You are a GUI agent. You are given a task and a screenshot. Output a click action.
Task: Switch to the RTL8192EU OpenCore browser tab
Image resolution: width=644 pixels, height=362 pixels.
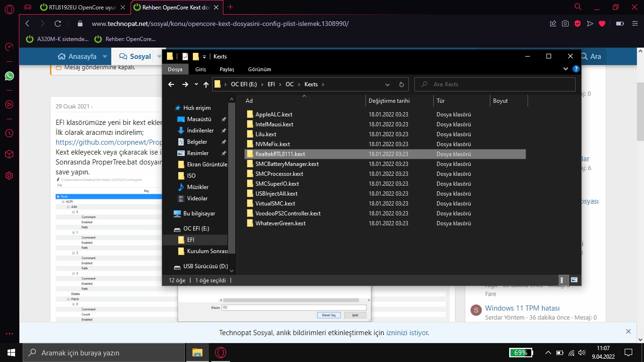[x=83, y=7]
